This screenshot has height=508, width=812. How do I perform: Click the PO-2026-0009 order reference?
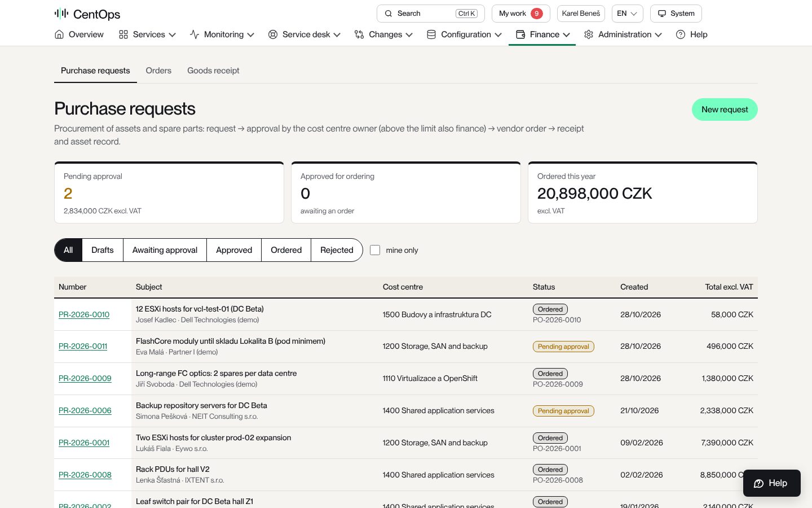point(557,384)
